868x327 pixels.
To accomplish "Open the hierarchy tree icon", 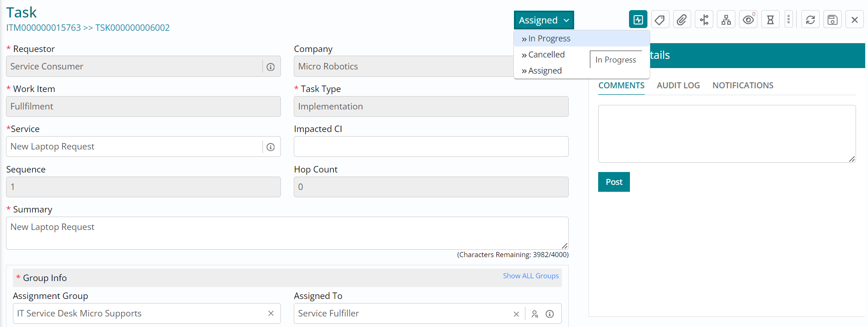I will pos(726,20).
